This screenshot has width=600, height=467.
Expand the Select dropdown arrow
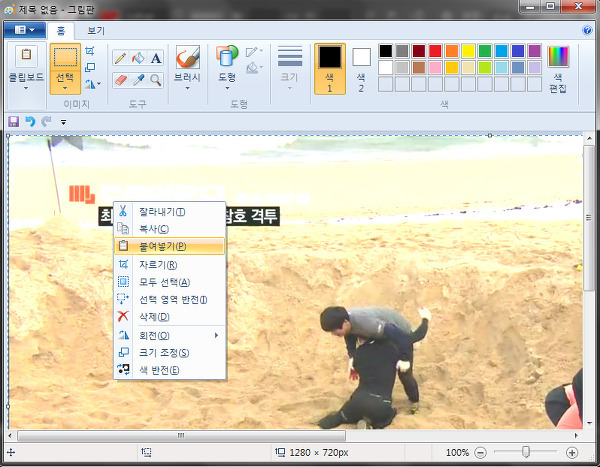pyautogui.click(x=65, y=88)
